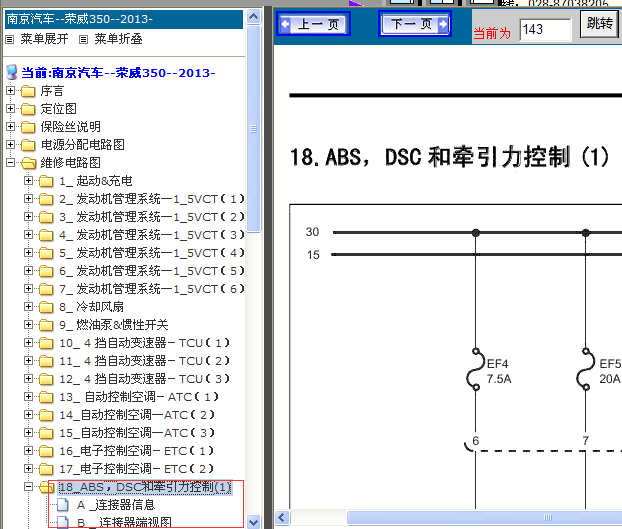Viewport: 622px width, 529px height.
Task: Click the 序言 folder icon
Action: (28, 91)
